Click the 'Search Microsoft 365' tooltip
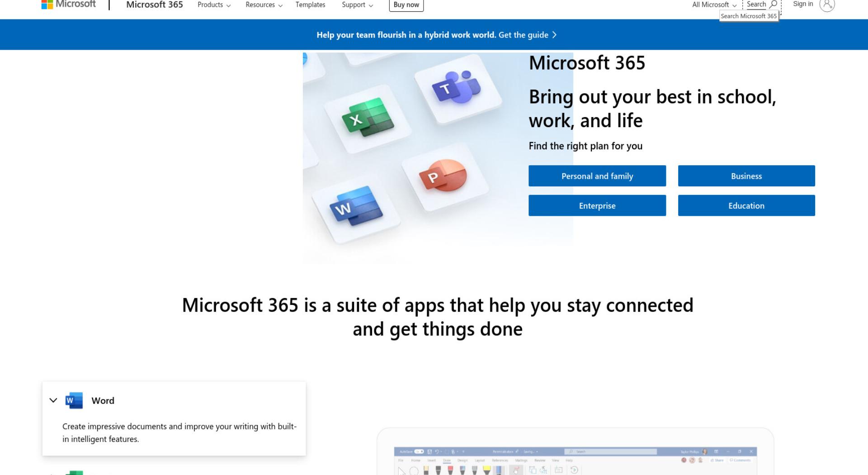The height and width of the screenshot is (475, 868). click(x=749, y=16)
